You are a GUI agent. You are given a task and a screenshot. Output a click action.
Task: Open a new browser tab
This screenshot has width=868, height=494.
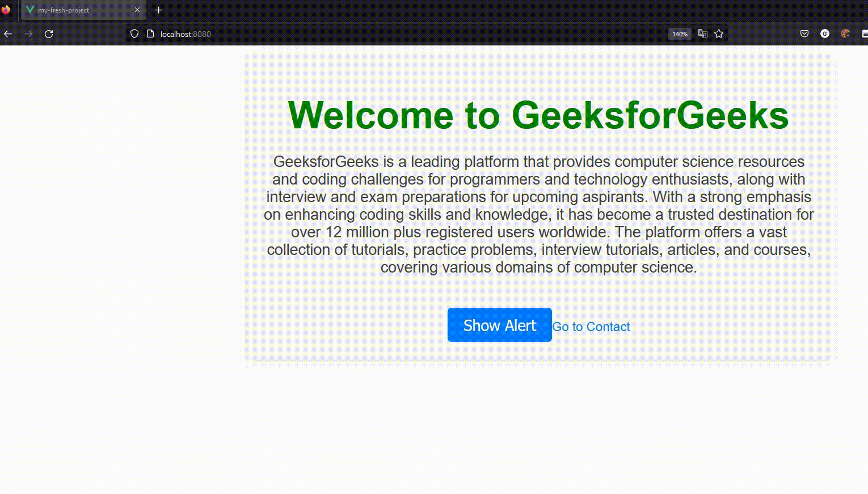pos(158,10)
